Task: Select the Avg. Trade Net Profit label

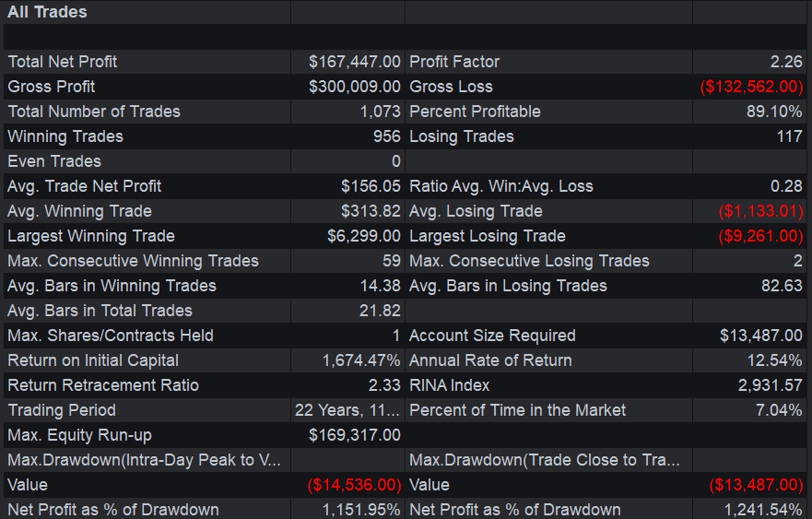Action: [85, 186]
